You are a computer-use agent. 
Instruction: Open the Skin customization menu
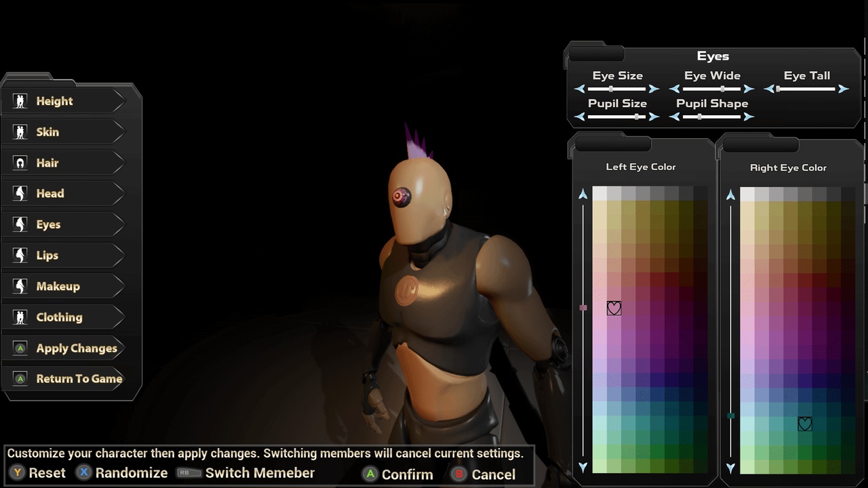pos(64,132)
